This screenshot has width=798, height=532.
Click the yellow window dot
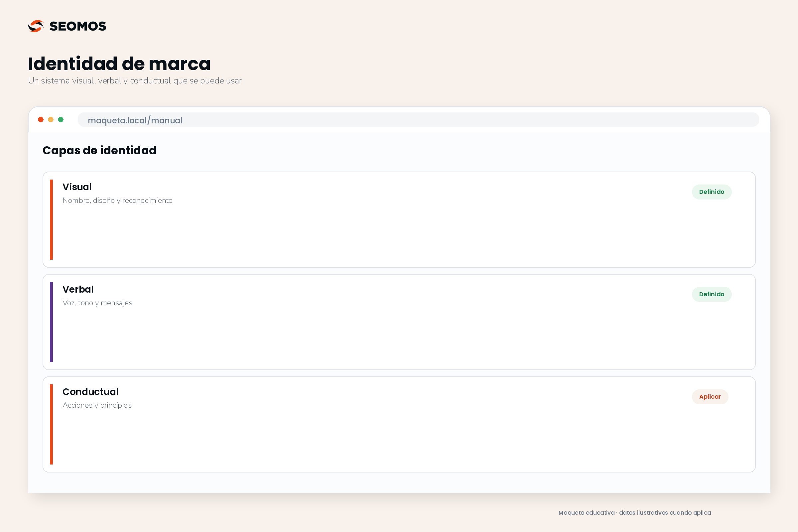pyautogui.click(x=51, y=119)
